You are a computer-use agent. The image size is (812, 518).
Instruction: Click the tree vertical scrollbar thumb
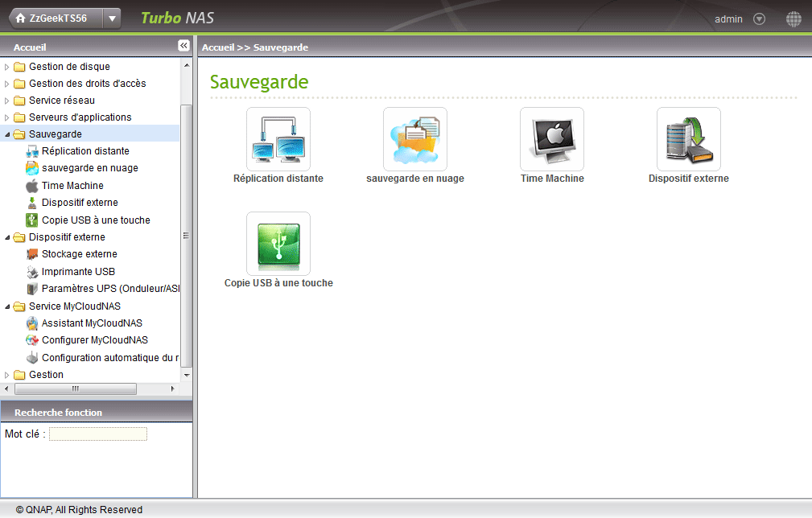[187, 236]
